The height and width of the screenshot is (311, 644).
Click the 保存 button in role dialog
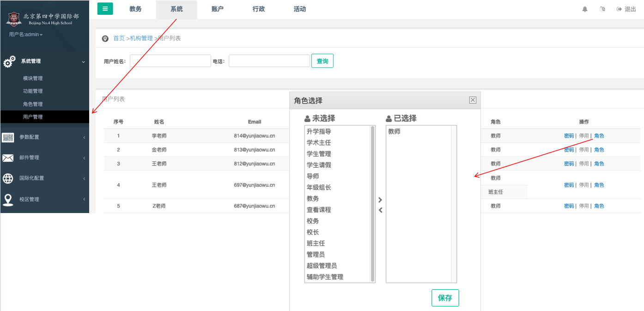[445, 298]
